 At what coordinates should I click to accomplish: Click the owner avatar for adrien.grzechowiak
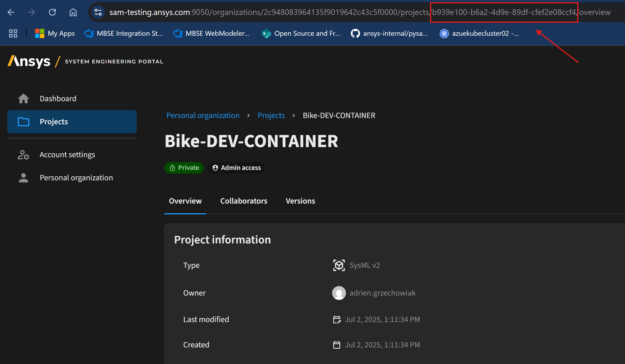point(339,293)
